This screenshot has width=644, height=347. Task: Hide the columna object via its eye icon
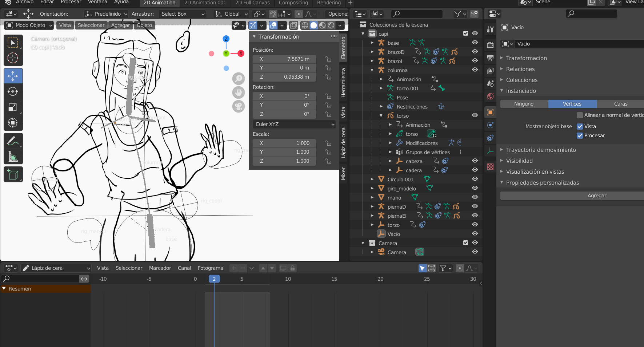(x=475, y=70)
